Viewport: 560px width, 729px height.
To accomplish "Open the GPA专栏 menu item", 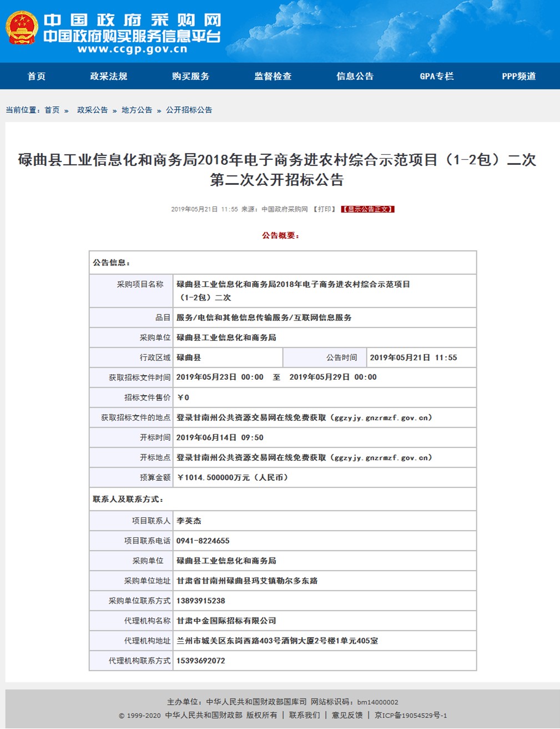I will pos(437,76).
